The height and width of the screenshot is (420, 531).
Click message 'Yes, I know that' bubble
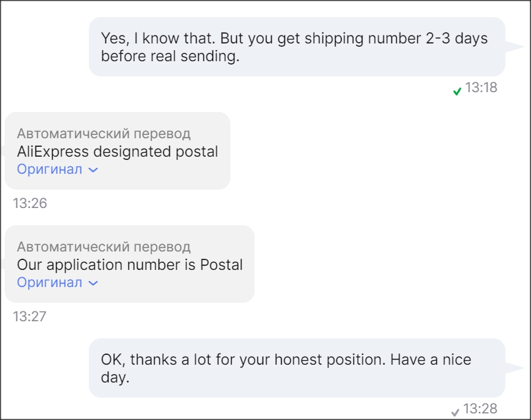point(296,47)
